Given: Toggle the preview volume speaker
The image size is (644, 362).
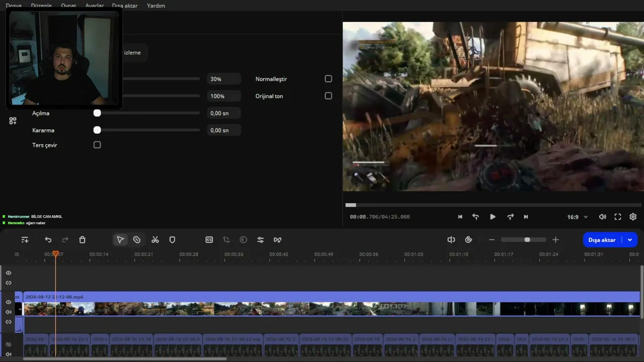Looking at the screenshot, I should pos(602,217).
